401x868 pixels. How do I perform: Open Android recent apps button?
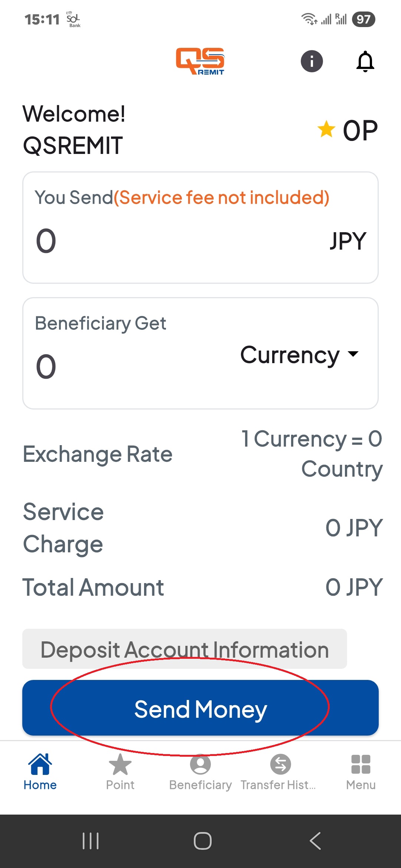tap(91, 841)
